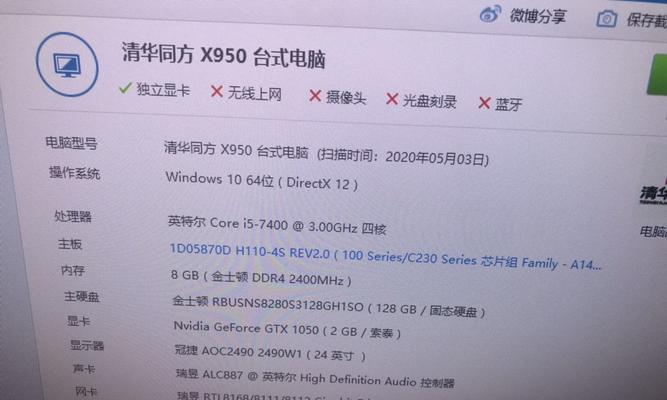Click the green checkmark beside 独立显卡
The height and width of the screenshot is (400, 667).
pyautogui.click(x=125, y=88)
